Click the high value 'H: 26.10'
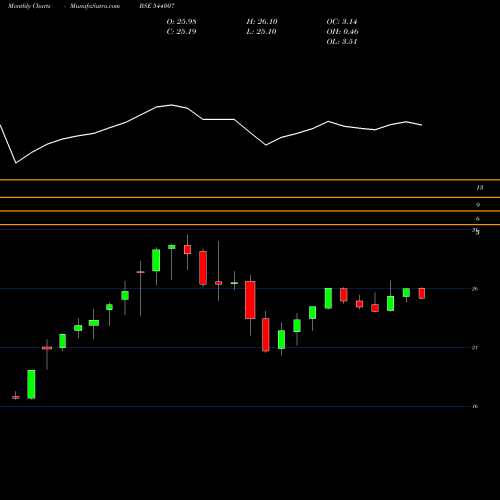The width and height of the screenshot is (500, 500). (x=262, y=22)
